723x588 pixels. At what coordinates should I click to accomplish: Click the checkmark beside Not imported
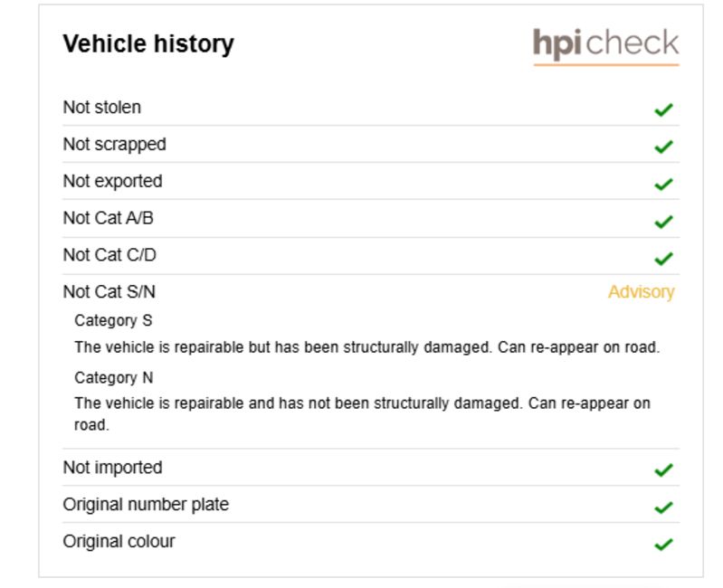[663, 470]
